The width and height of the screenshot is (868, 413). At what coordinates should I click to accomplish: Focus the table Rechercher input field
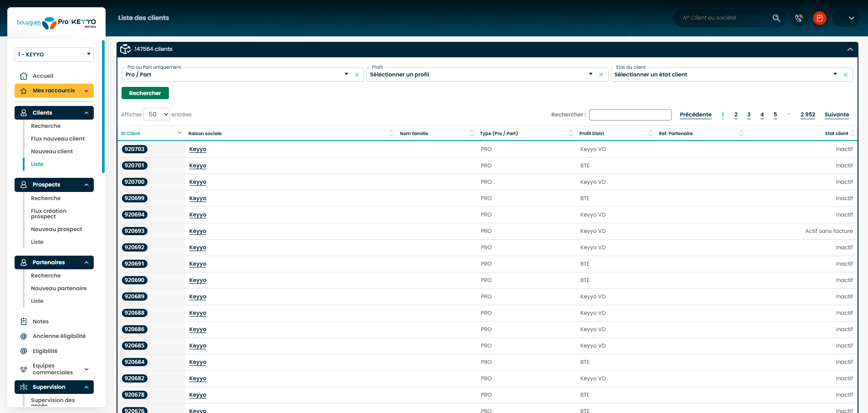tap(630, 115)
